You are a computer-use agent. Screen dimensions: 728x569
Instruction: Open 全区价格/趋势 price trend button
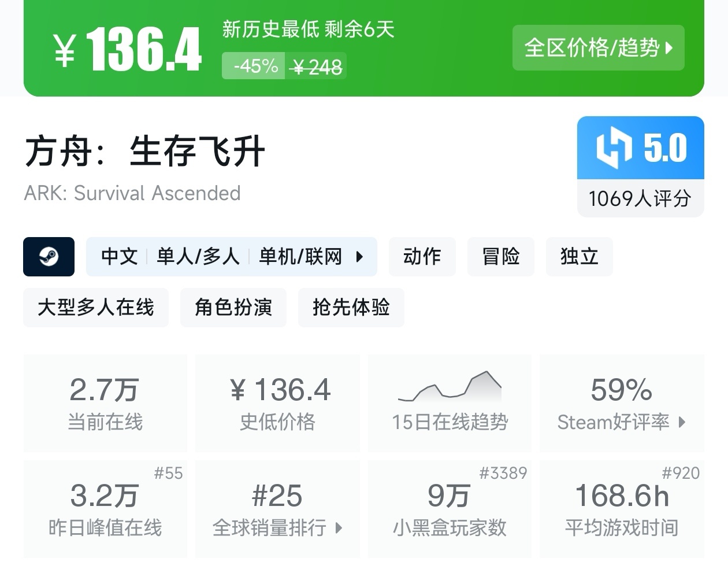click(598, 47)
